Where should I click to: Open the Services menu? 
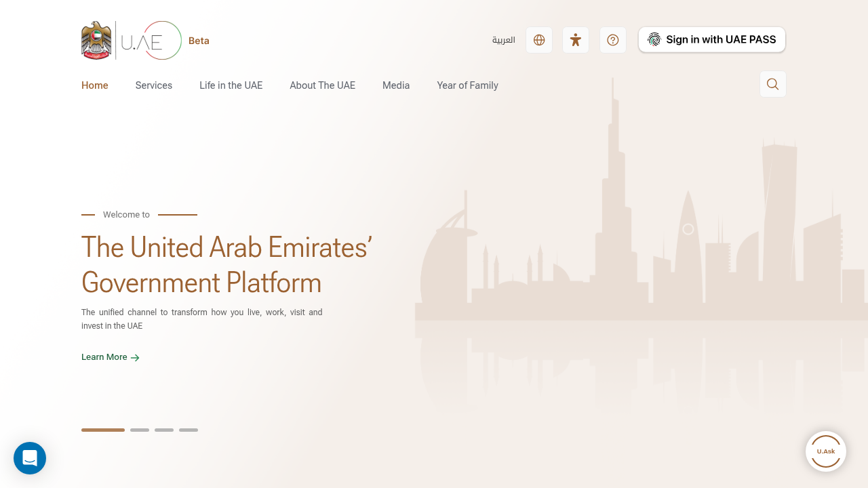coord(154,85)
